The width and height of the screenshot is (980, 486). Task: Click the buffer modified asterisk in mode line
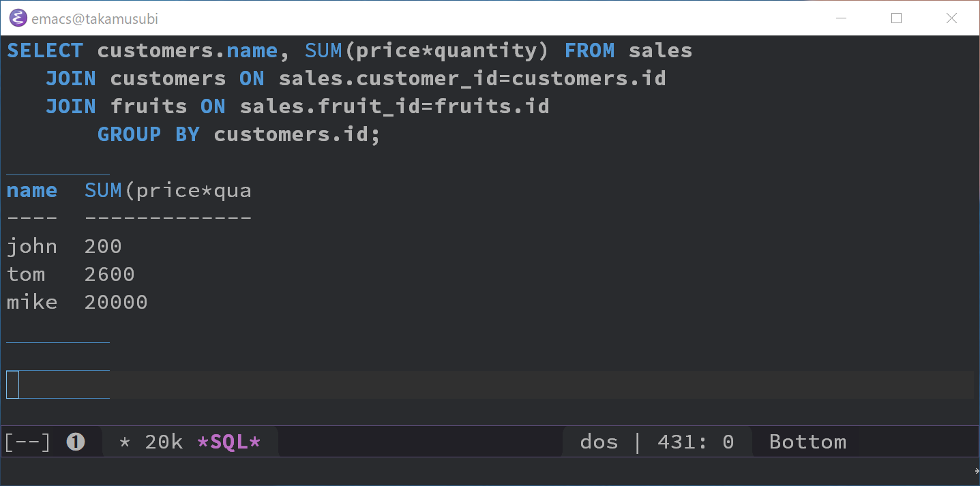(x=124, y=442)
